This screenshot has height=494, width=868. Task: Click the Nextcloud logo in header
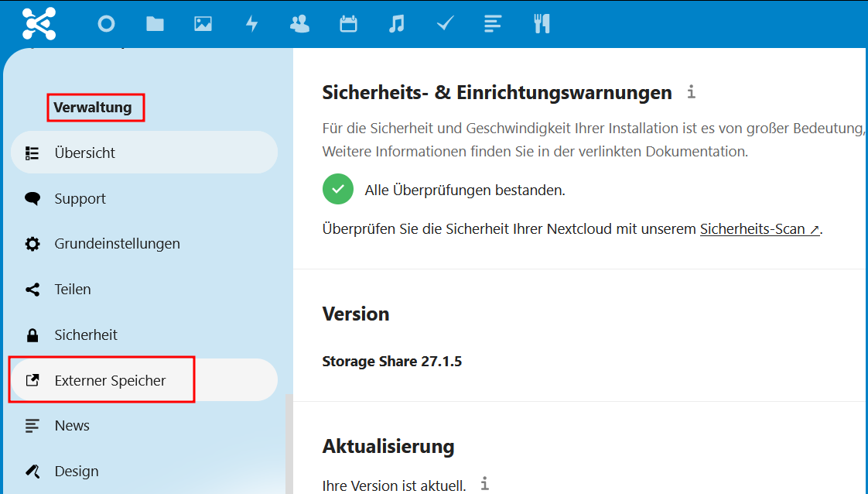click(x=39, y=24)
